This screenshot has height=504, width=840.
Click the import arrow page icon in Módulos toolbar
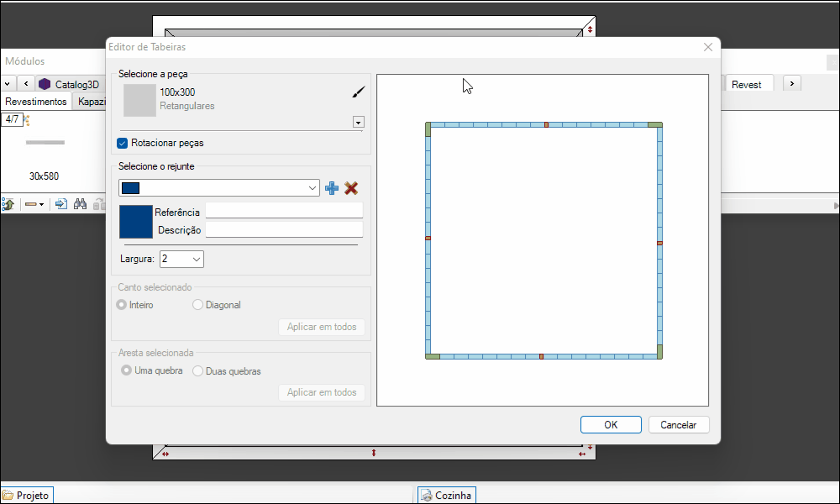61,204
